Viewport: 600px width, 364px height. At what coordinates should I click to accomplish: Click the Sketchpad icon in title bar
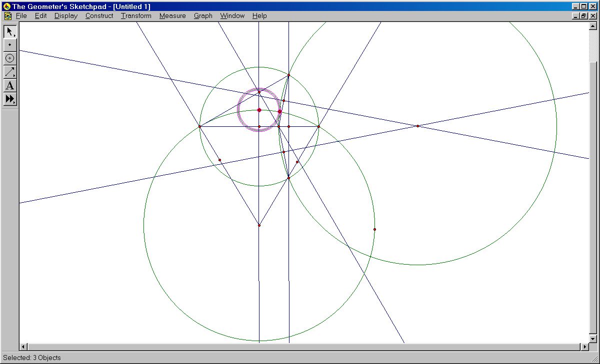point(6,6)
